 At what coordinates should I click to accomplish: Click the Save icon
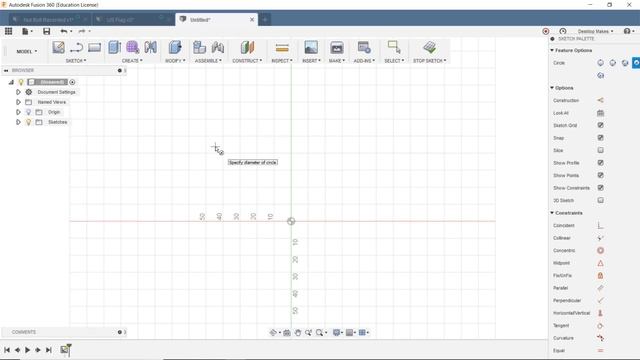(47, 31)
